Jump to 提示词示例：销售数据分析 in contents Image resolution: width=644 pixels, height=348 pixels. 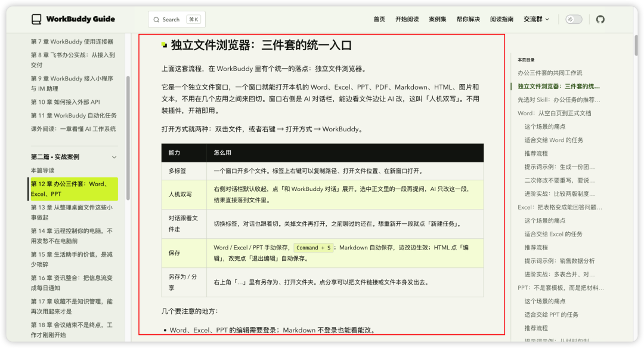(x=559, y=261)
